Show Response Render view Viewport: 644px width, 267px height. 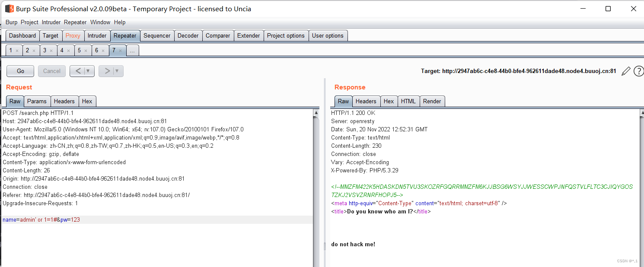[432, 101]
